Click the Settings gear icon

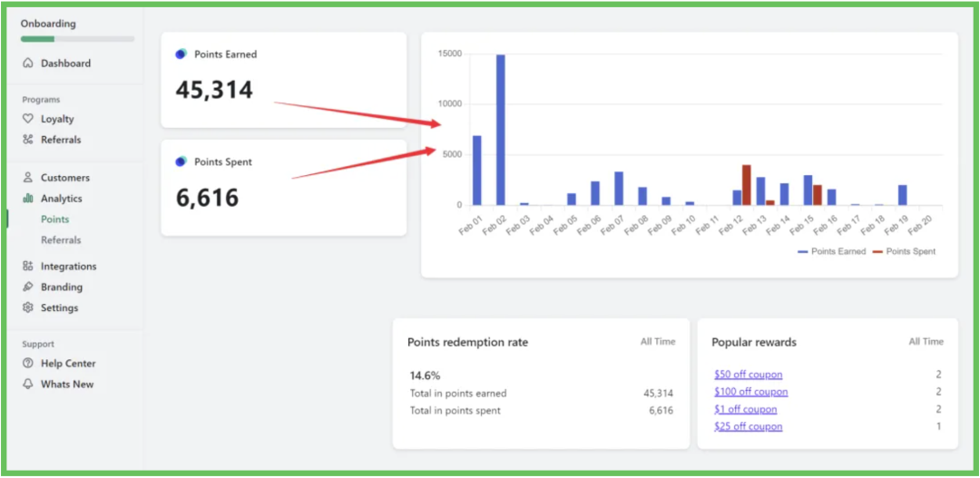coord(28,308)
